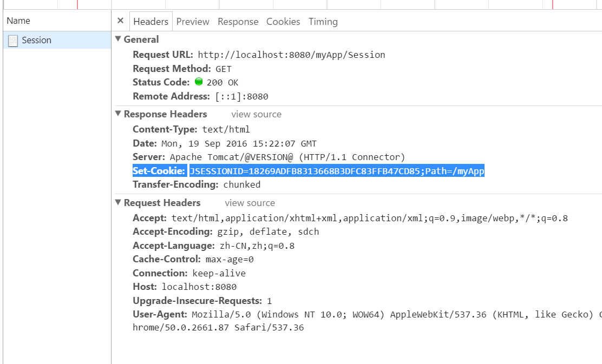Switch to the Preview tab
This screenshot has height=364, width=602.
[193, 22]
